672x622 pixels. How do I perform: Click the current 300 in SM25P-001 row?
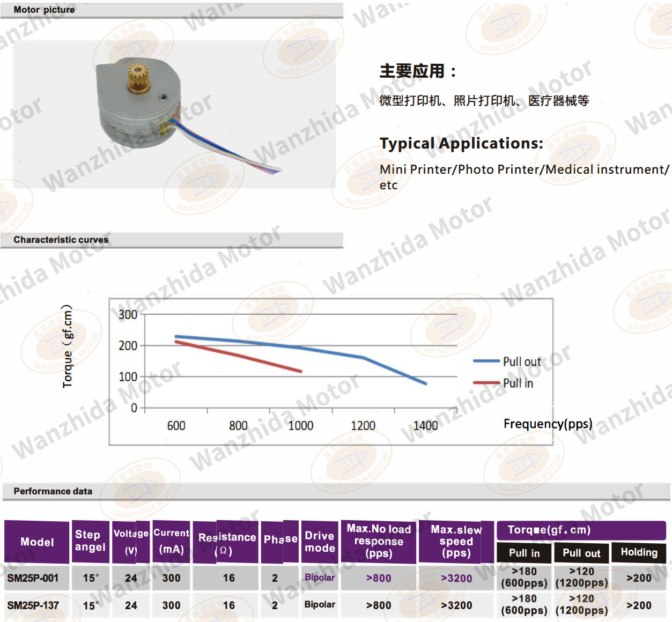point(172,578)
